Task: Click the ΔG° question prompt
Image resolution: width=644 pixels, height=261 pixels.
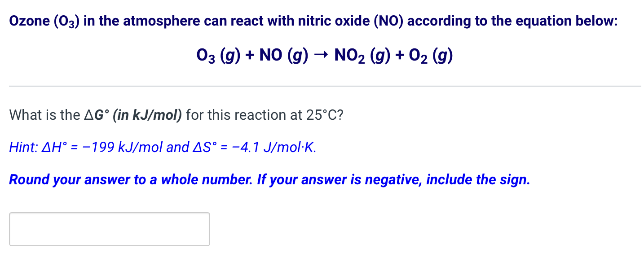Action: [x=175, y=115]
